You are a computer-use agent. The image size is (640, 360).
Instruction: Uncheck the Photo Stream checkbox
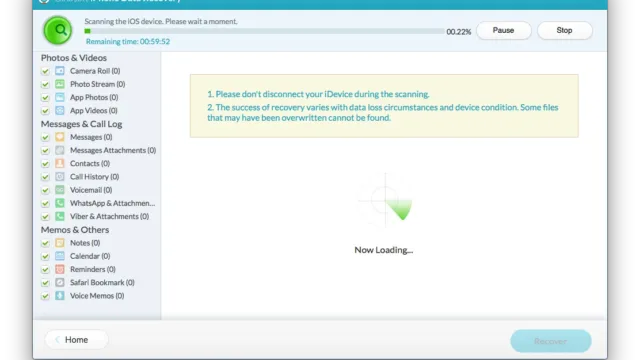[45, 84]
